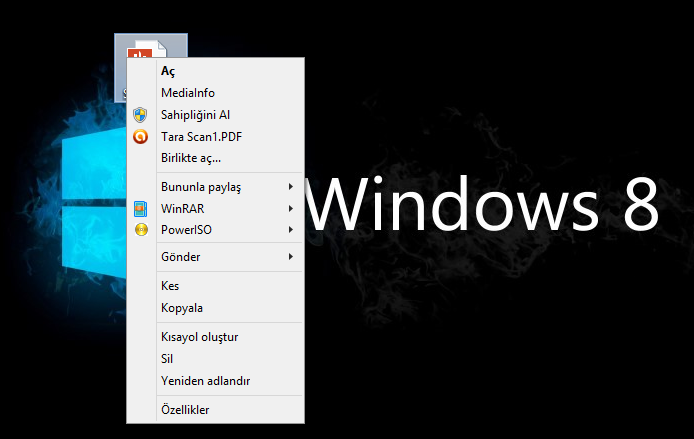
Task: Click the orange scan icon next to Tara Scan1.PDF
Action: pyautogui.click(x=140, y=136)
